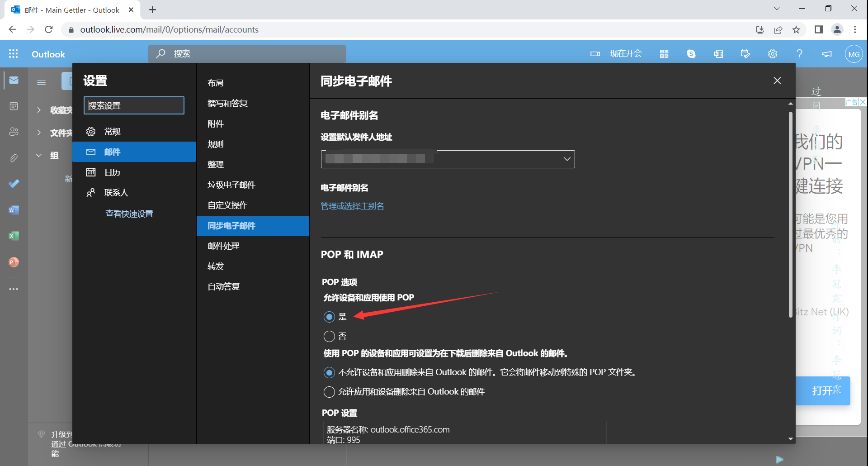Screen dimensions: 868x466
Task: Select 不允许设备和应用删除来自 Outlook 的邮件 option
Action: click(329, 372)
